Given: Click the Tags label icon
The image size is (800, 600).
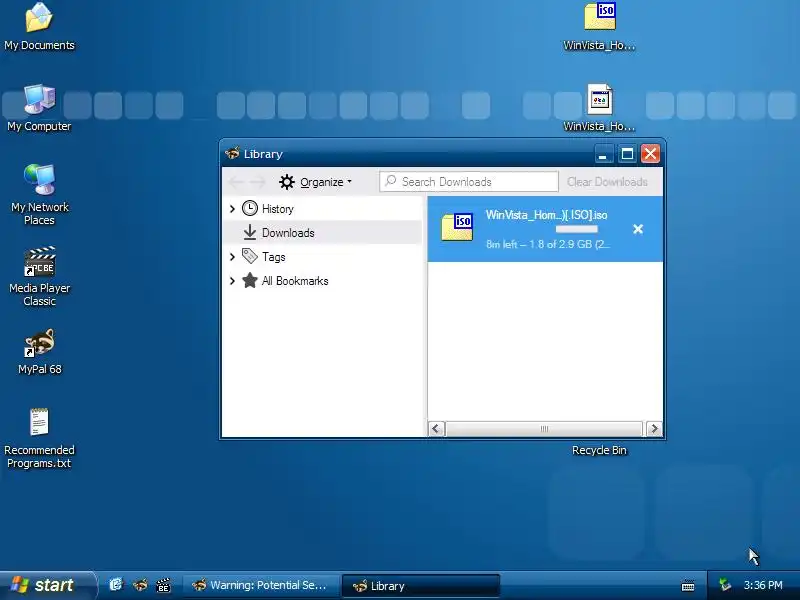Looking at the screenshot, I should pyautogui.click(x=249, y=256).
